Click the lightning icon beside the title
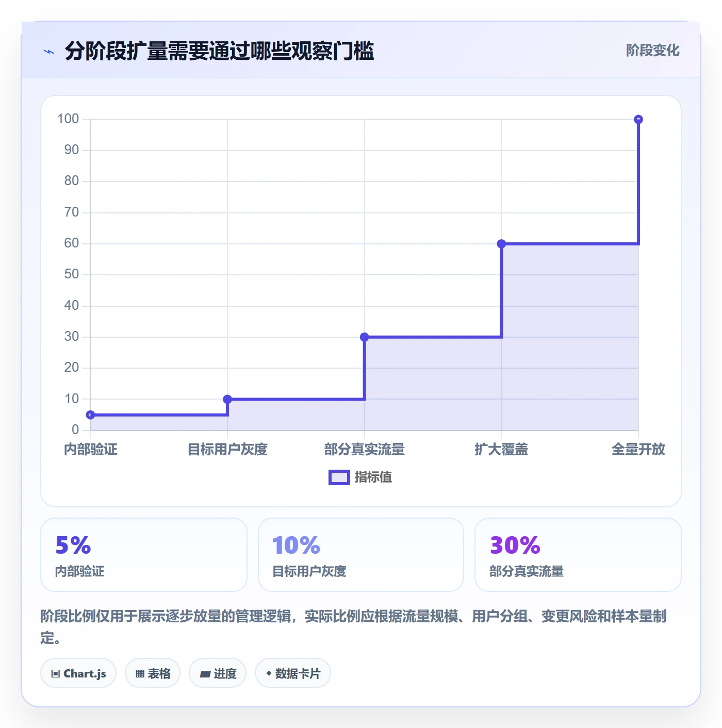Screen dimensions: 722x728 click(49, 52)
